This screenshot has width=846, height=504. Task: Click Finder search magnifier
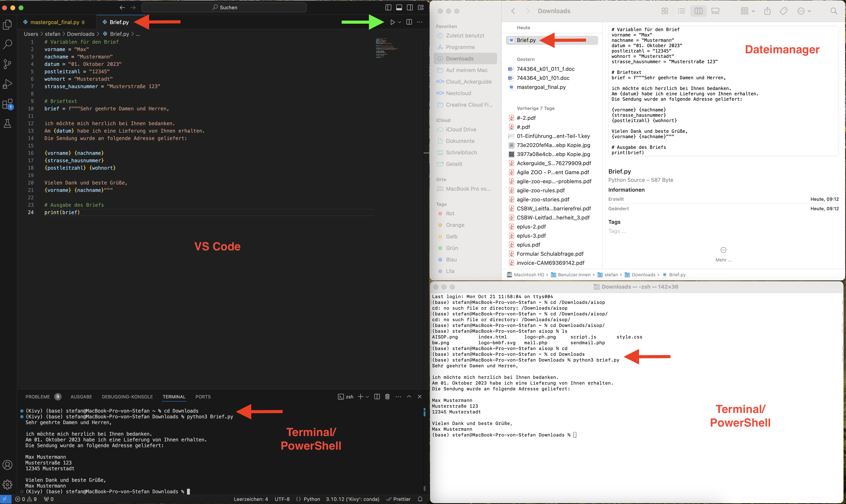[834, 11]
